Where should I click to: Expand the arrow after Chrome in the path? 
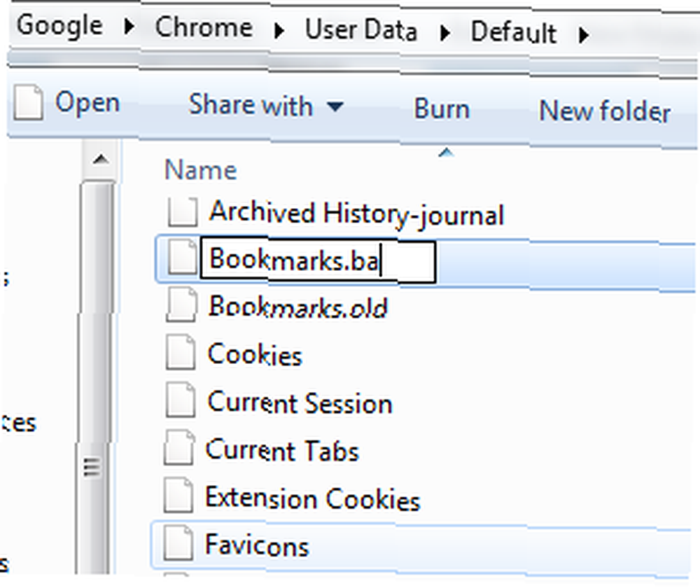coord(279,30)
